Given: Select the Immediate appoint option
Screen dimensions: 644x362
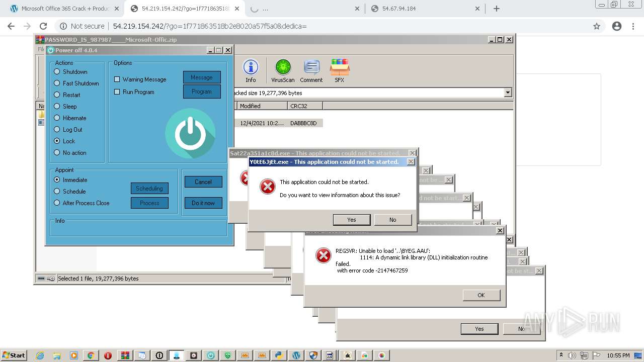Looking at the screenshot, I should coord(70,180).
